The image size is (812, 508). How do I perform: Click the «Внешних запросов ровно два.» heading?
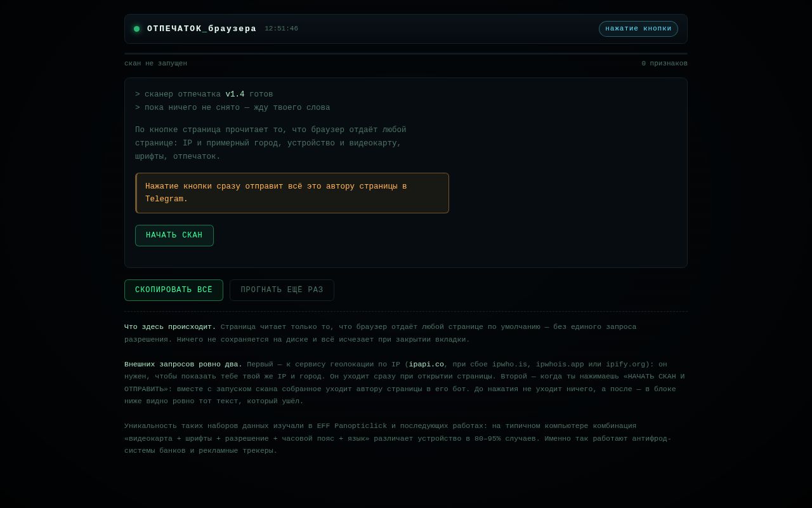[x=183, y=364]
